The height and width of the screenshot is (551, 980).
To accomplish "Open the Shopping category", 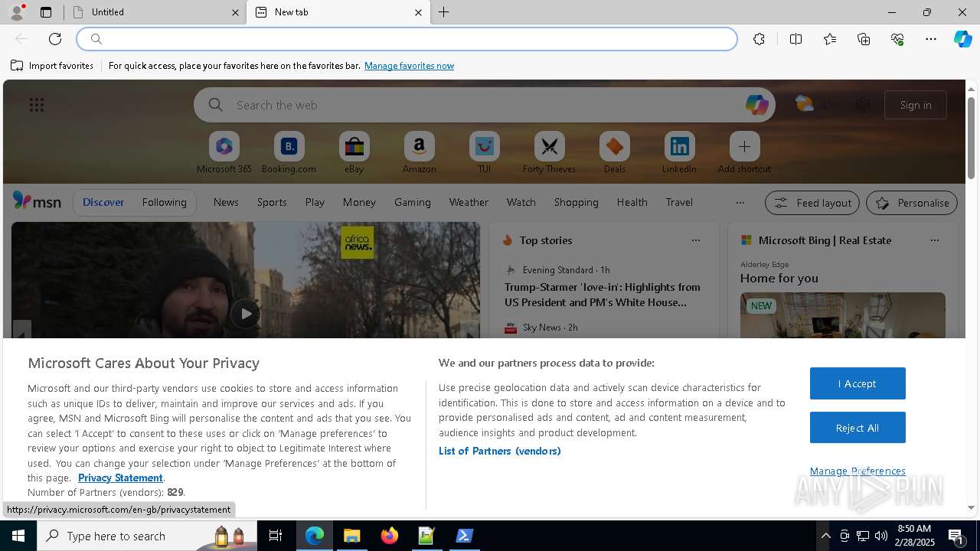I will [576, 202].
